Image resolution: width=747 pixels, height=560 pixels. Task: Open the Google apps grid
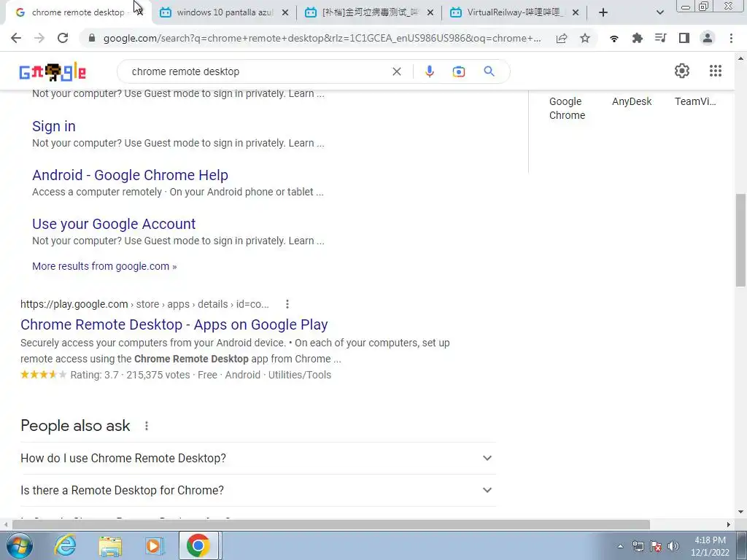(716, 71)
